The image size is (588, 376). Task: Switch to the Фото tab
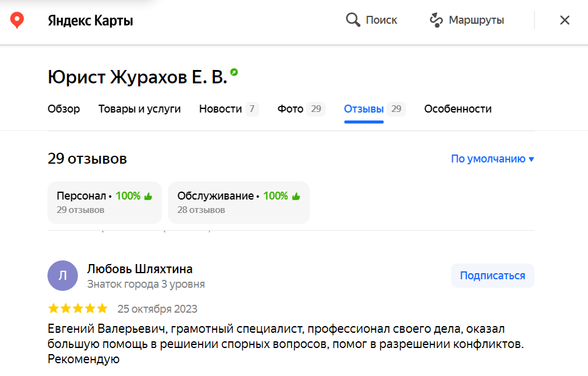pyautogui.click(x=290, y=109)
